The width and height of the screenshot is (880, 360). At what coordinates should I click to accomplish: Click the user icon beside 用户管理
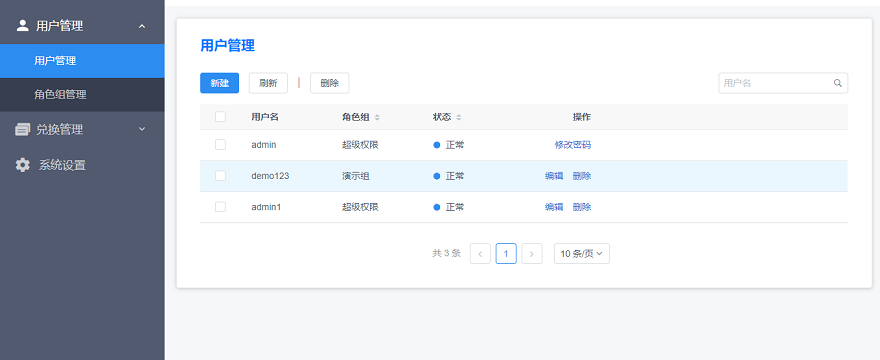pos(22,25)
